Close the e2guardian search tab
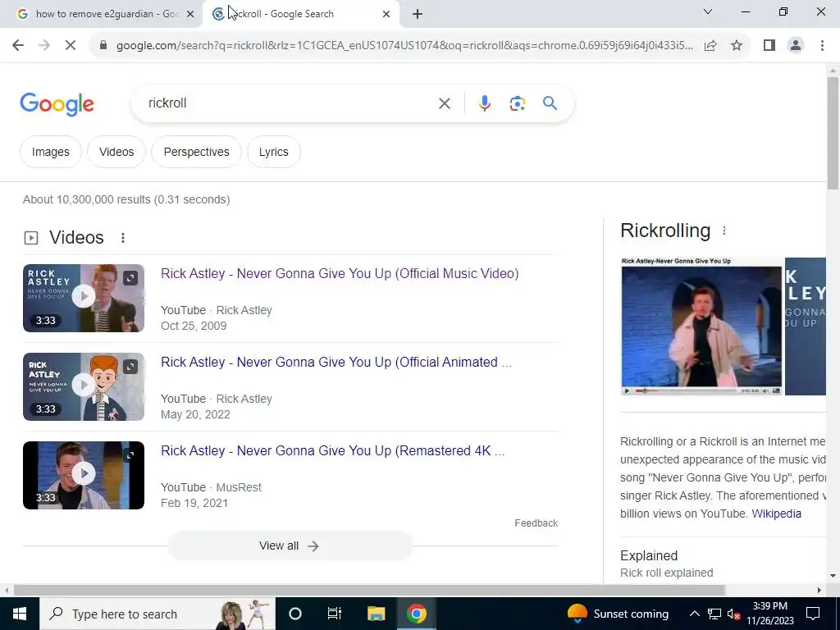 pos(189,14)
